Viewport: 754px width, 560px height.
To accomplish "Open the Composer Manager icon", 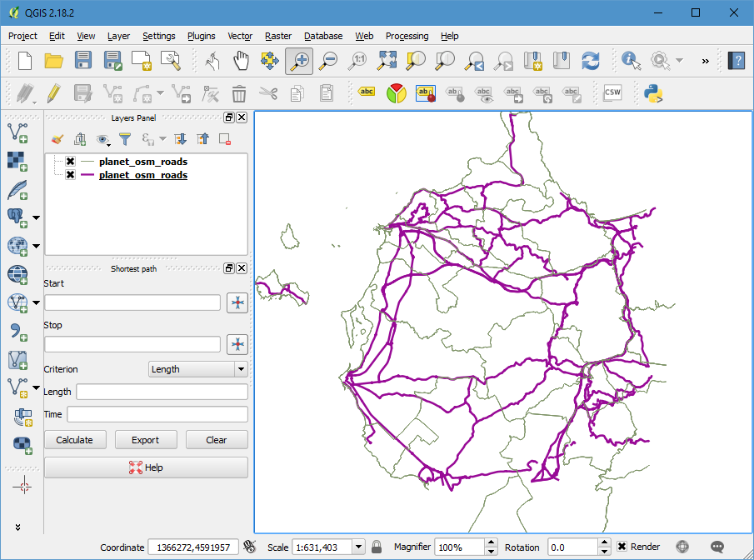I will pos(171,61).
